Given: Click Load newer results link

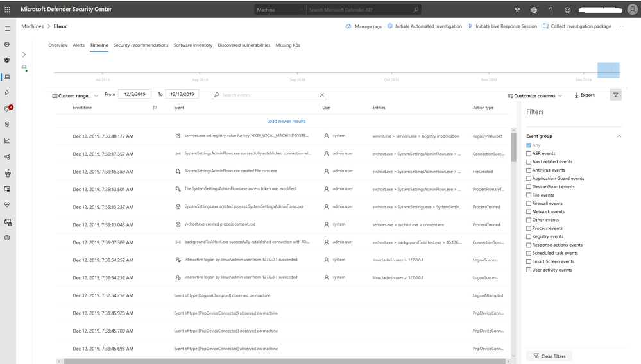Looking at the screenshot, I should (x=286, y=122).
